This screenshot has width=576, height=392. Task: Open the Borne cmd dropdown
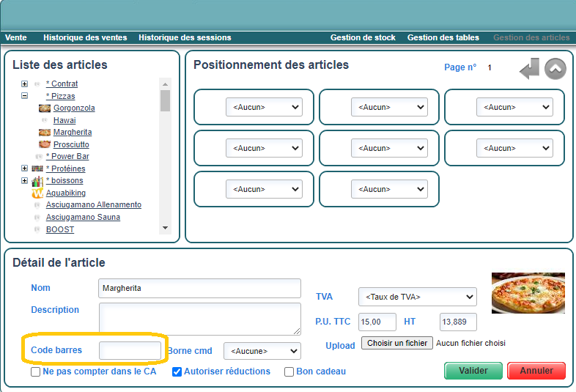262,351
